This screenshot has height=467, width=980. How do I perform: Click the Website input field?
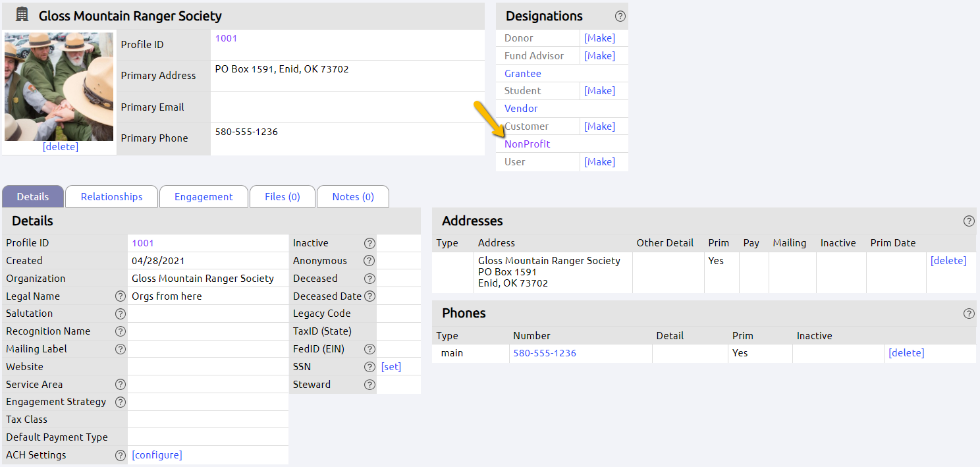(x=207, y=366)
